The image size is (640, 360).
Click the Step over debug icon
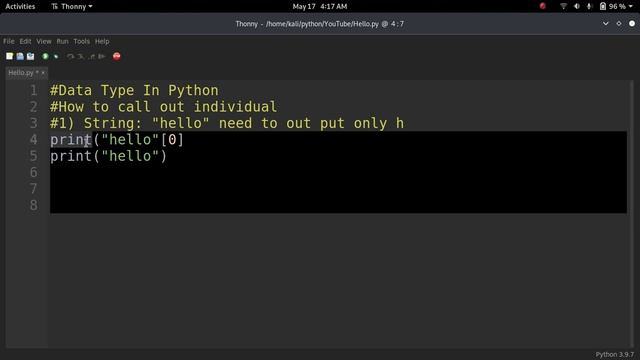[x=71, y=56]
